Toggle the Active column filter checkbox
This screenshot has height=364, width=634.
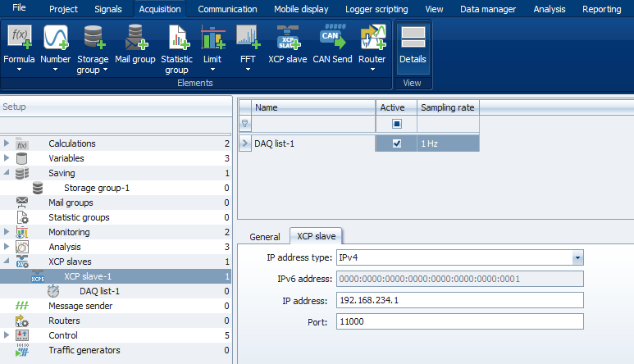(397, 124)
